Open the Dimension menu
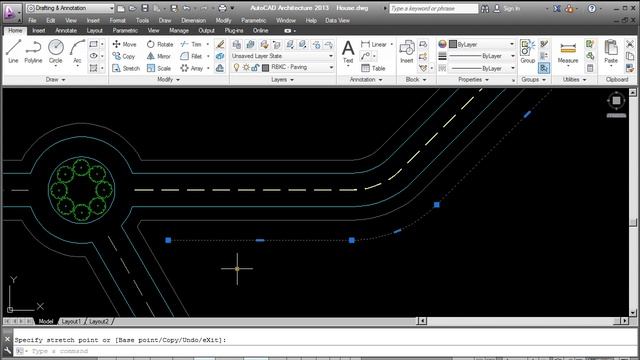This screenshot has width=640, height=360. [x=193, y=20]
